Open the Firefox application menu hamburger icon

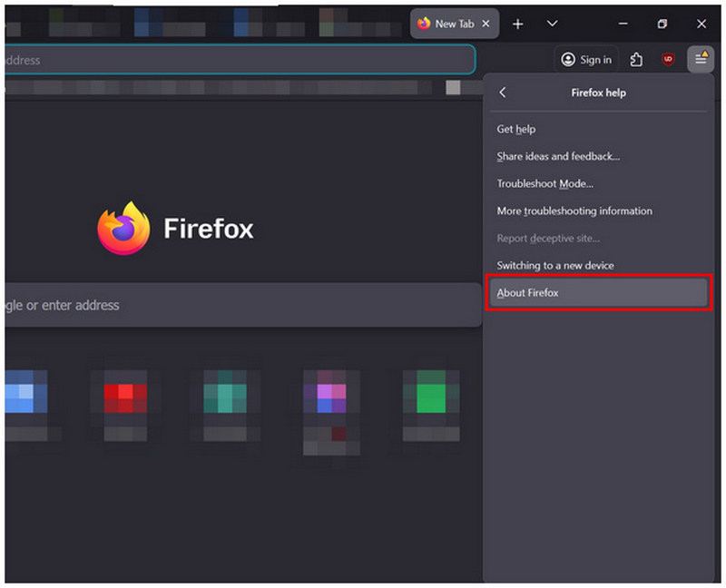(x=700, y=59)
